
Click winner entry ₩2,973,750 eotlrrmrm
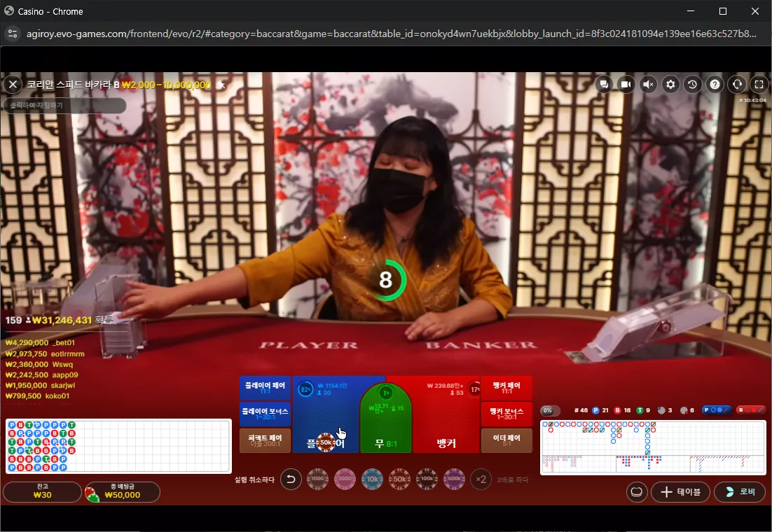click(x=45, y=353)
